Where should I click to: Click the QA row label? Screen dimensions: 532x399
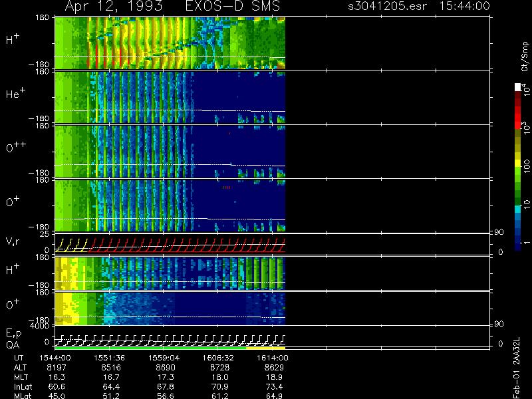(x=13, y=345)
